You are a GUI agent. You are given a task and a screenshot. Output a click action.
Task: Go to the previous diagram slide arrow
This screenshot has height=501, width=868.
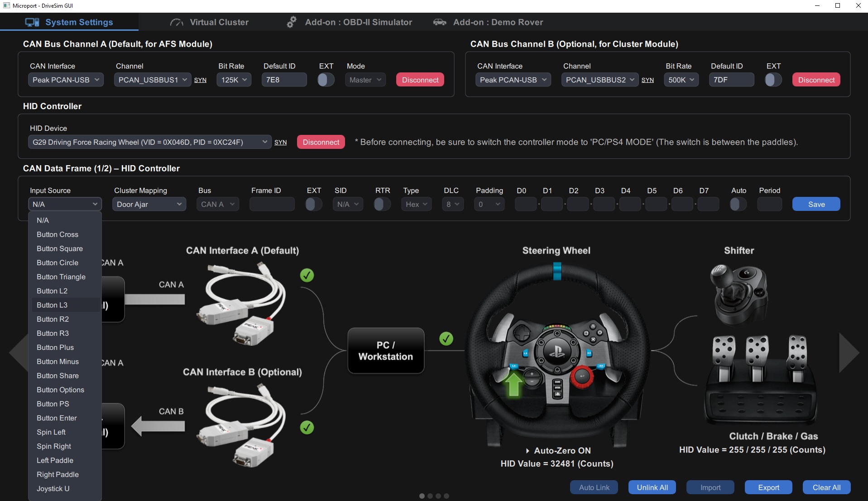(19, 353)
